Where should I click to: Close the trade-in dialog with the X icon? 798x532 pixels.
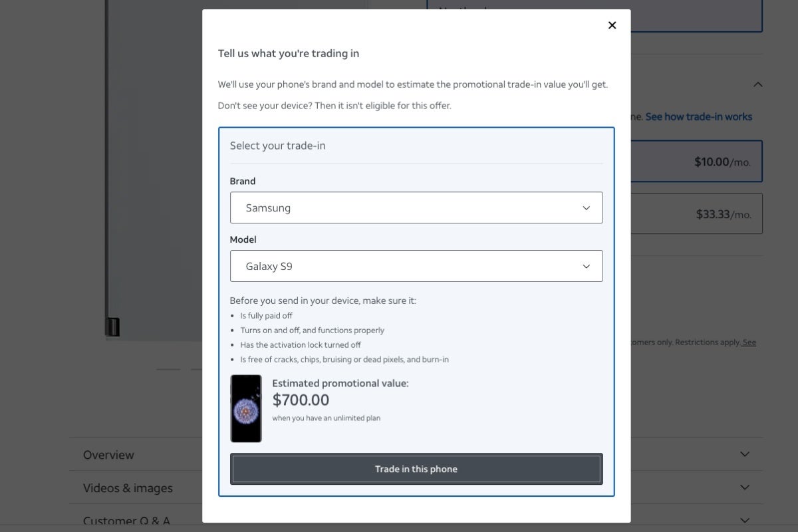(612, 25)
